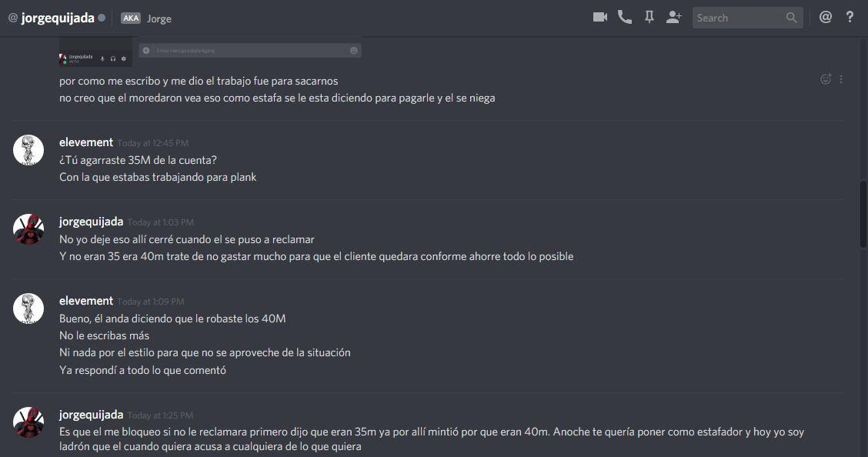Add reaction to the message
The width and height of the screenshot is (868, 457).
click(826, 79)
